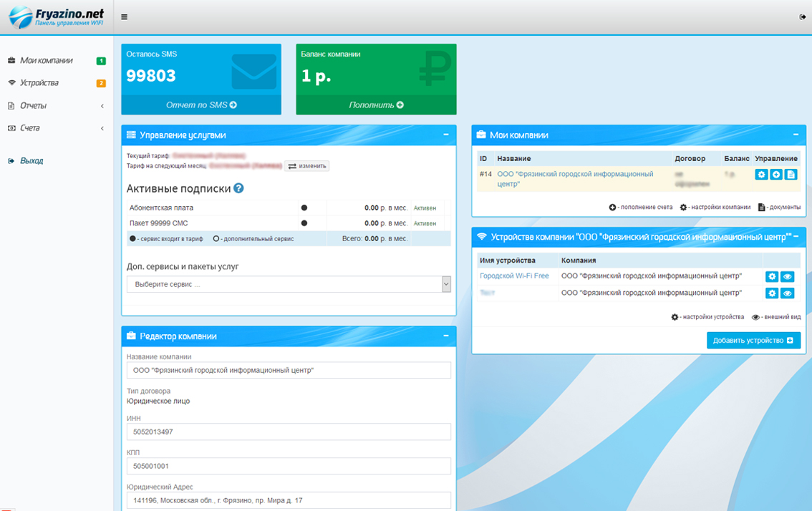Collapse the Управление услугами panel

[x=446, y=135]
